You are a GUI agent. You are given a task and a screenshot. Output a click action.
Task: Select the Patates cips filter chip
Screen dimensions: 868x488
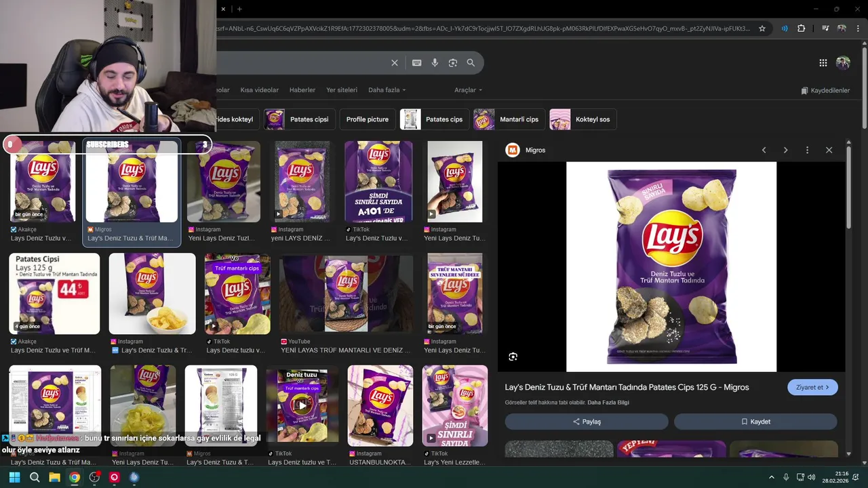tap(434, 119)
